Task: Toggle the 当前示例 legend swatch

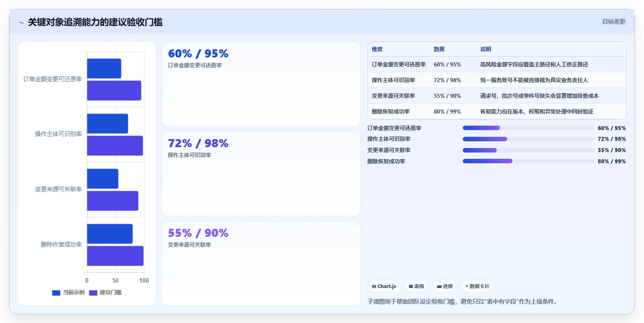Action: [x=56, y=293]
